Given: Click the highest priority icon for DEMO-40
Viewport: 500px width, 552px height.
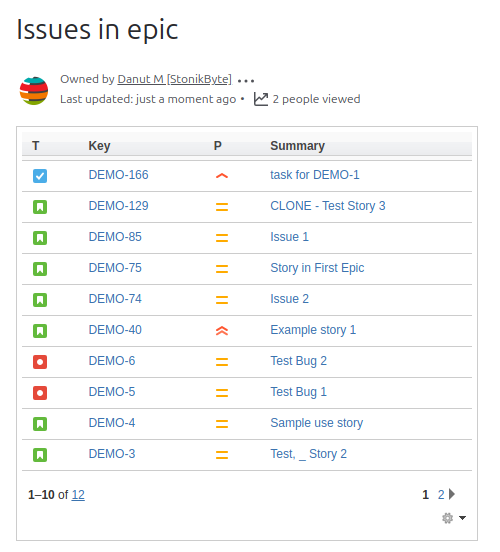Looking at the screenshot, I should pyautogui.click(x=222, y=331).
